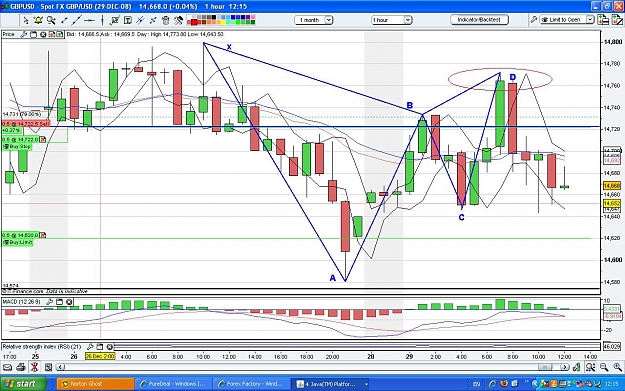The width and height of the screenshot is (625, 391).
Task: Click the Indicator/Backtest button
Action: click(479, 20)
